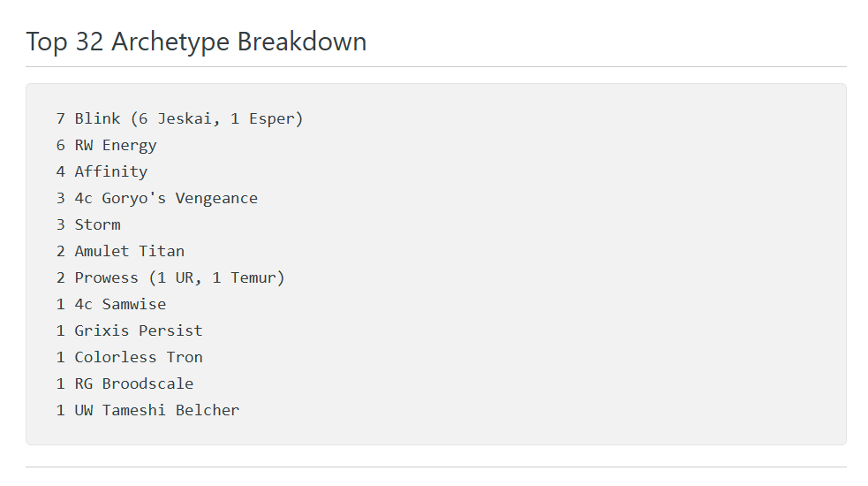Click the Affinity entry
The image size is (868, 486).
110,171
